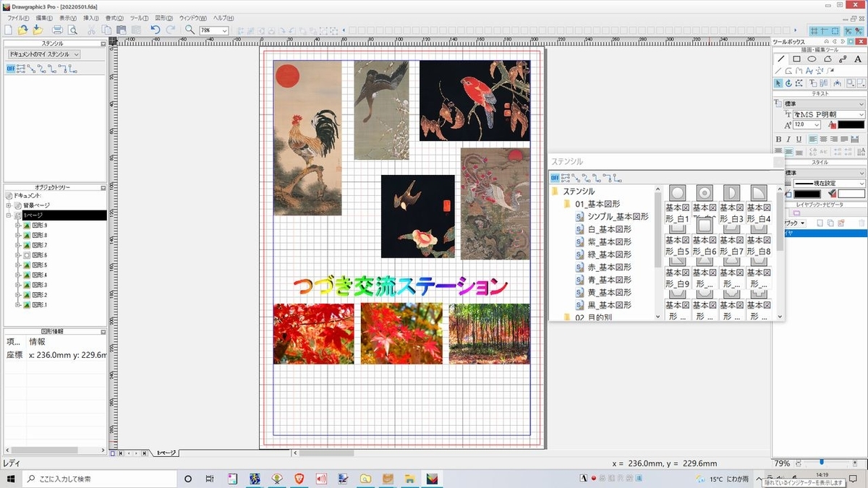Select the 1ページ tab at bottom
Image resolution: width=868 pixels, height=488 pixels.
(x=165, y=453)
